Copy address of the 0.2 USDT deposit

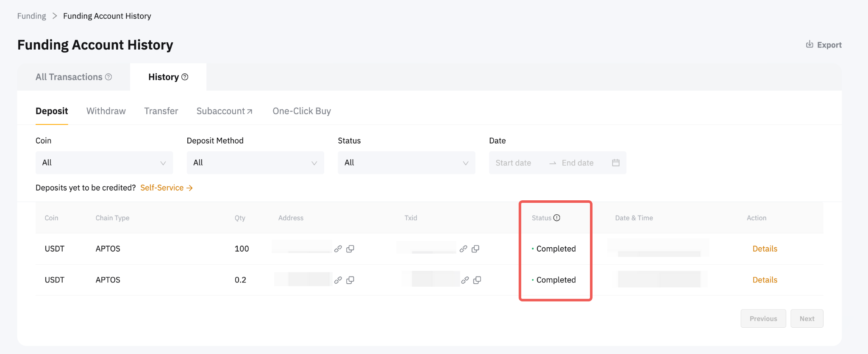350,280
